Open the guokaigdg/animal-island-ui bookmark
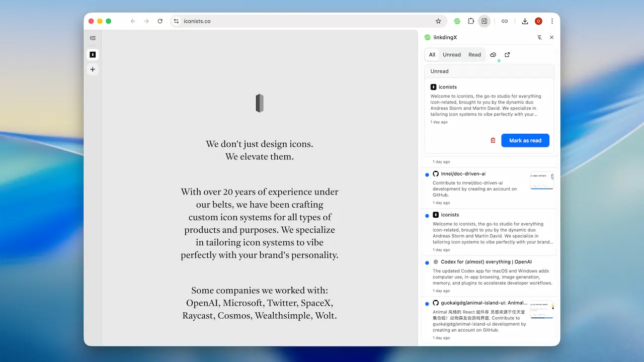The height and width of the screenshot is (362, 644). tap(484, 303)
